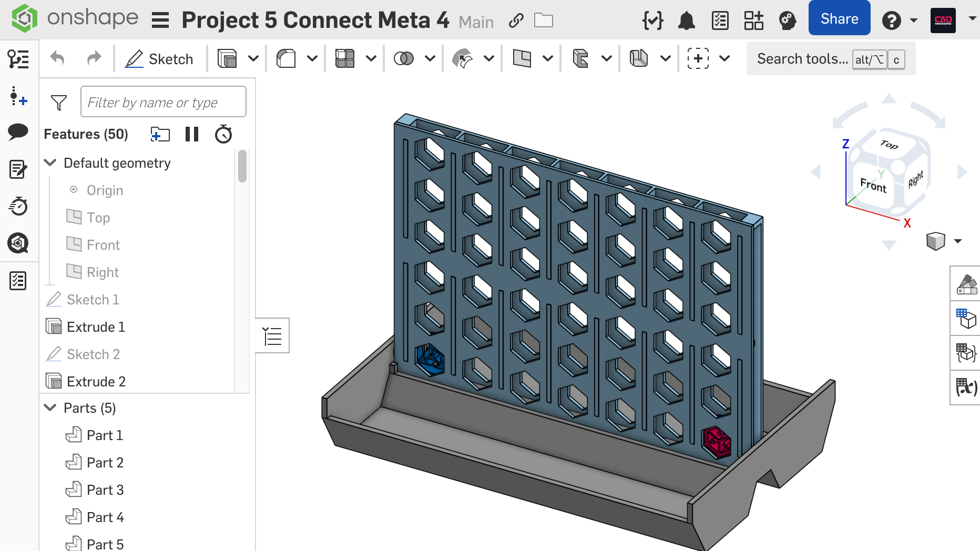Open the performance stopwatch sidebar icon
Viewport: 980px width, 551px height.
click(x=18, y=206)
